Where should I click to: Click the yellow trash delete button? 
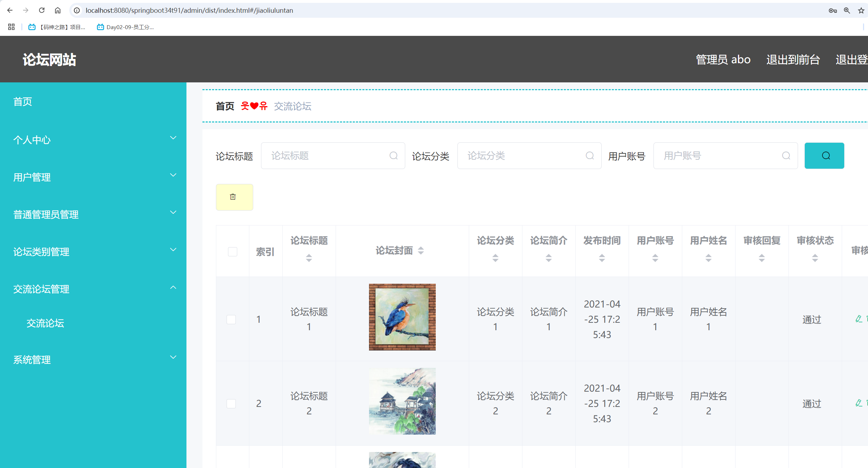click(234, 197)
